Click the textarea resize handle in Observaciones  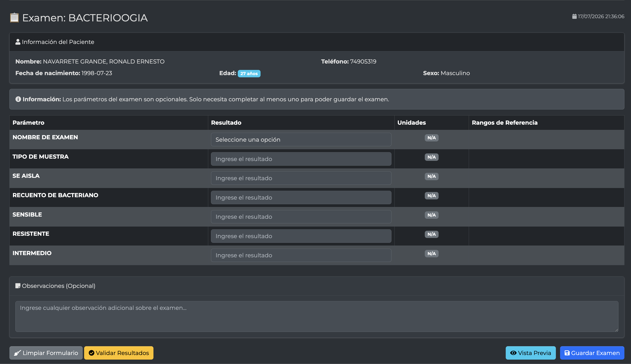tap(616, 330)
